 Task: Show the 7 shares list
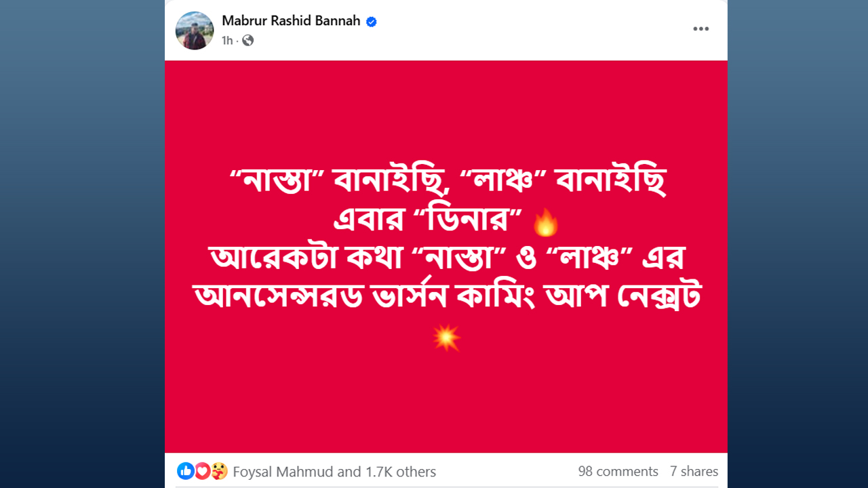[x=694, y=472]
